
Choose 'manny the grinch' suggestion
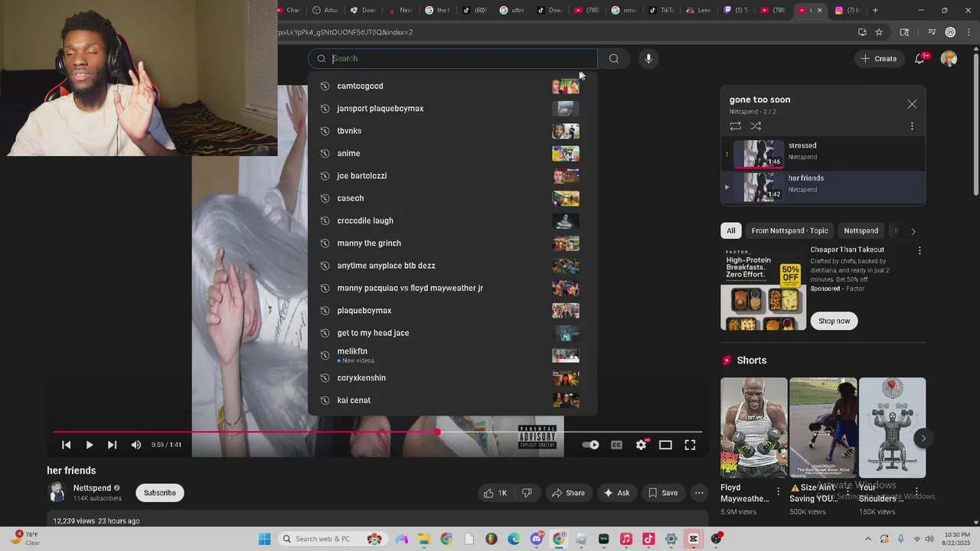tap(452, 243)
